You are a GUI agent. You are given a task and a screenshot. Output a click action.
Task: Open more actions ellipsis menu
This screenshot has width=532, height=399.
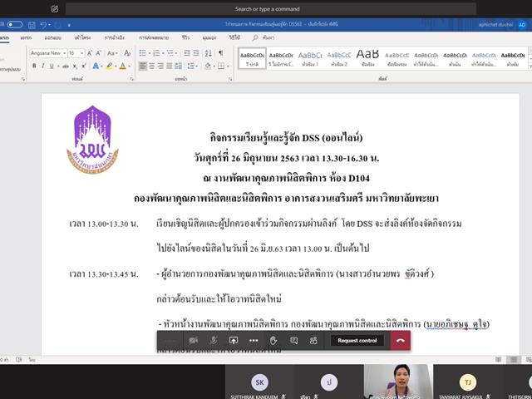click(254, 340)
